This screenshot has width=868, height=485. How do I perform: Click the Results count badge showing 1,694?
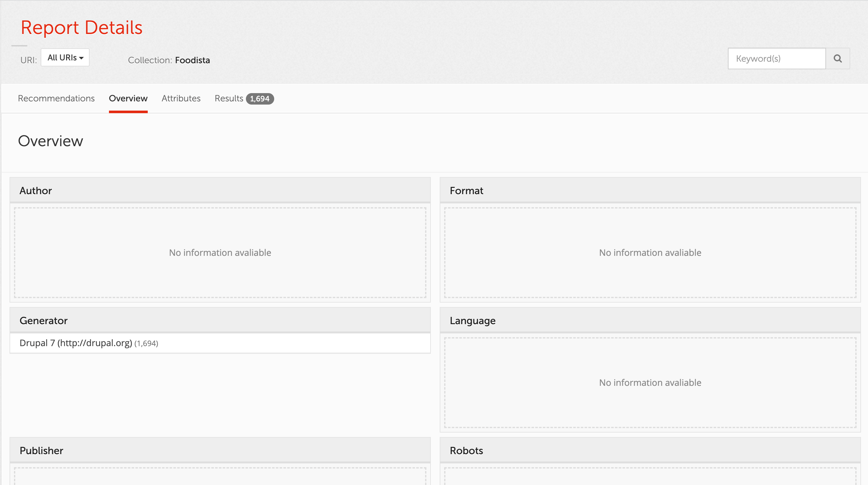point(260,99)
